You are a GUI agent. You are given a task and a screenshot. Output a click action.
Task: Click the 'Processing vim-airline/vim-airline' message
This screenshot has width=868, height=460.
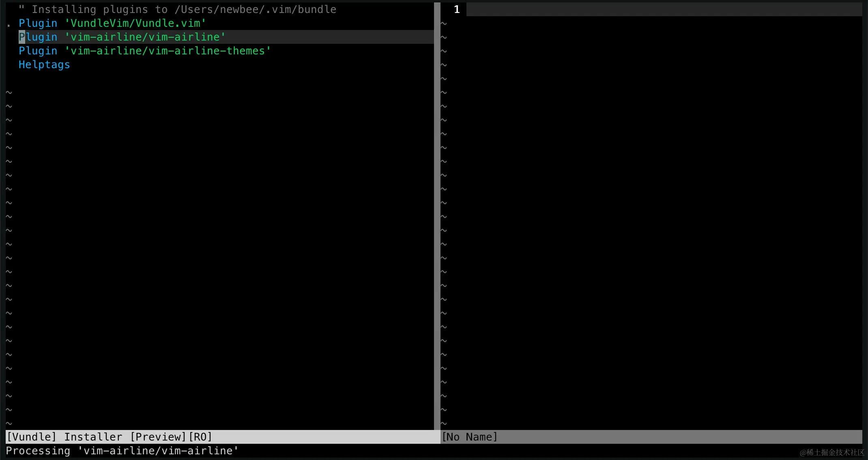tap(121, 451)
